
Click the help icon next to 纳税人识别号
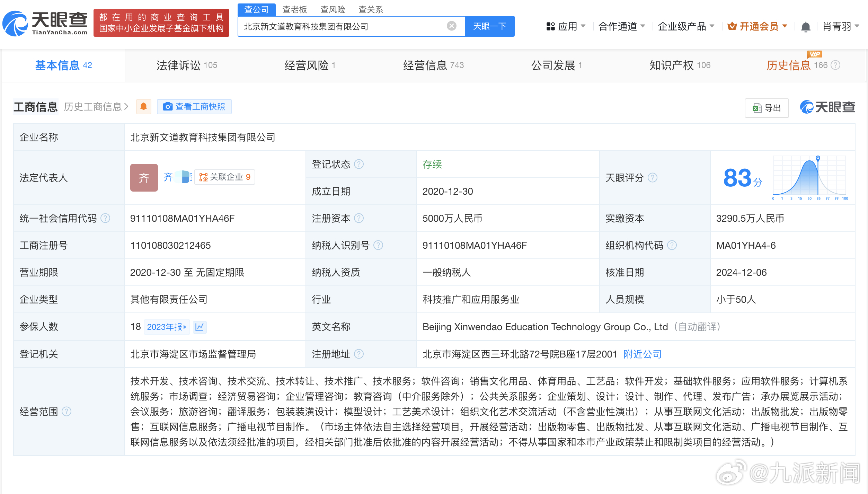pyautogui.click(x=378, y=245)
